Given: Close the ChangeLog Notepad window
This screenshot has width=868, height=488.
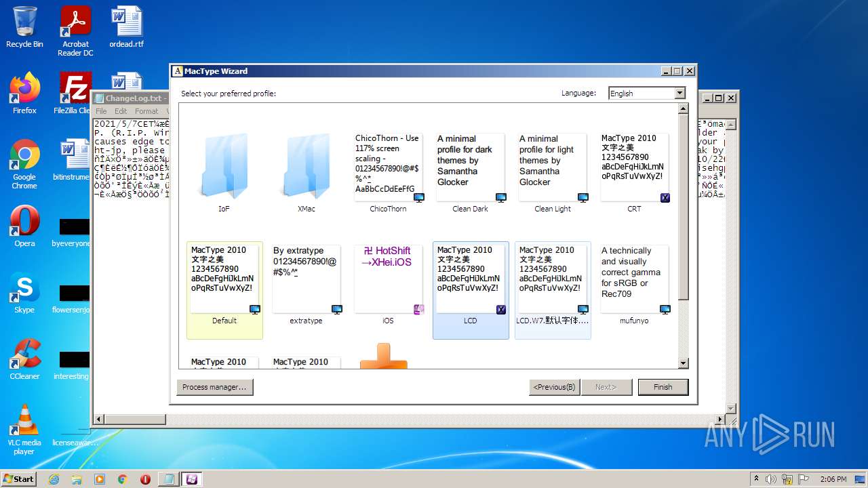Looking at the screenshot, I should pos(731,98).
